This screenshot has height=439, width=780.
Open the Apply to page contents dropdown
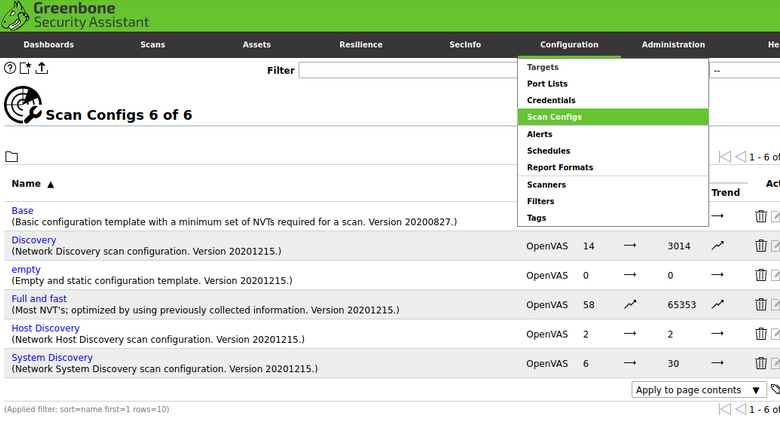tap(698, 390)
